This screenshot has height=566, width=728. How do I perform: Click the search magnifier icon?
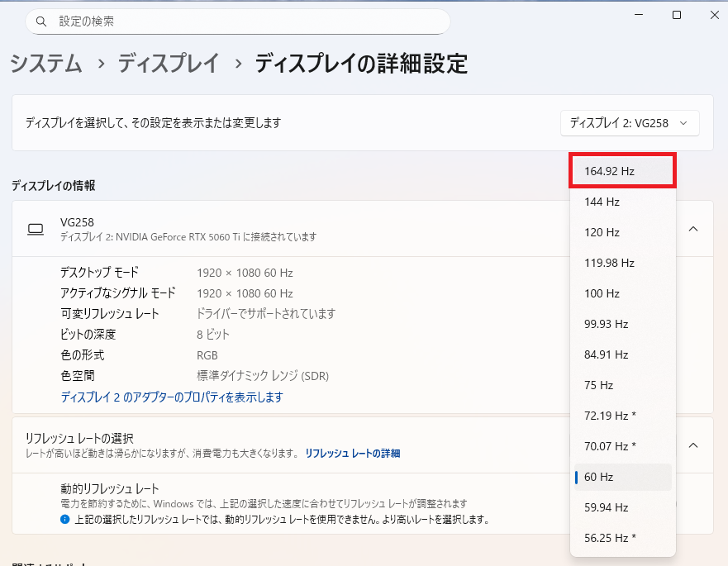pyautogui.click(x=40, y=21)
